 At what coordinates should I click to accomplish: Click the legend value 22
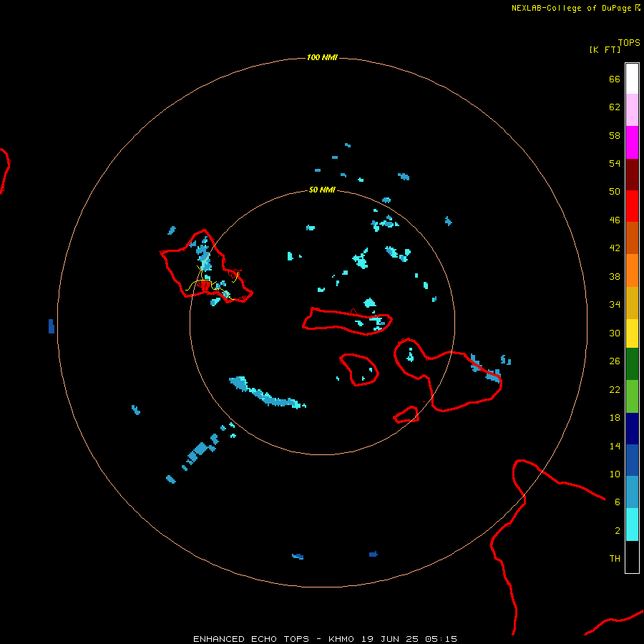coord(615,389)
